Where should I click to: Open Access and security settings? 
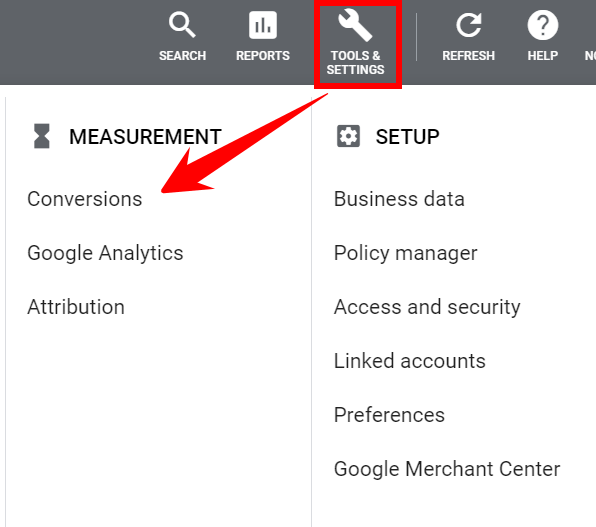[x=427, y=307]
